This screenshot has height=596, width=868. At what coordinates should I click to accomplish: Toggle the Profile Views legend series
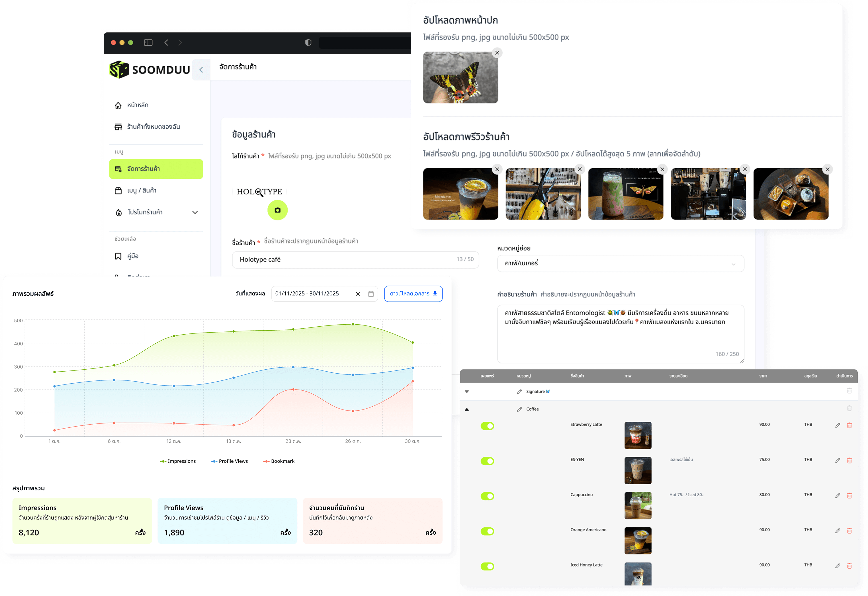click(x=229, y=461)
